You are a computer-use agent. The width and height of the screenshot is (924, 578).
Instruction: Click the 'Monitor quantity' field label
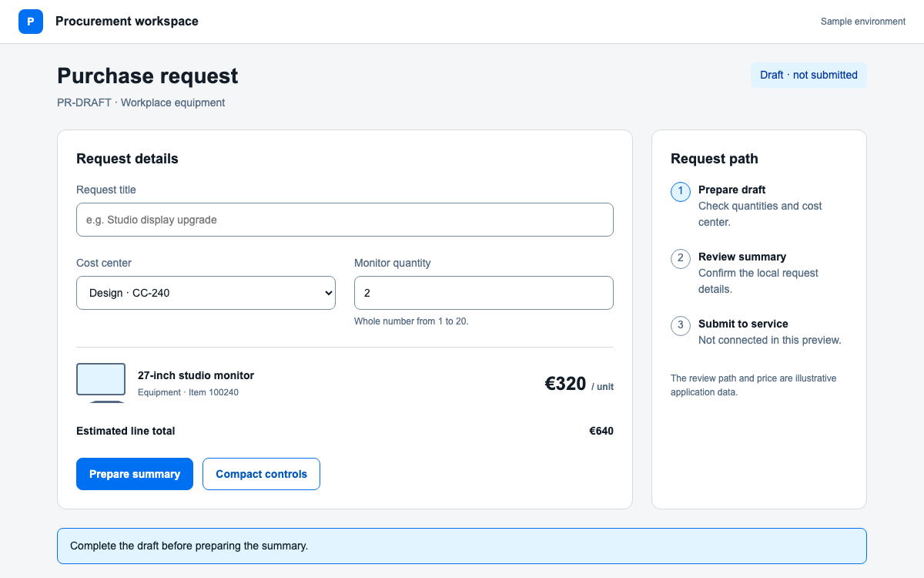click(393, 263)
